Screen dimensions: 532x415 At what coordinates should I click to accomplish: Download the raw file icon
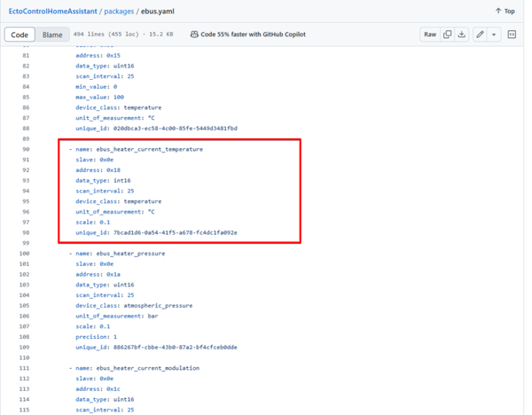461,35
